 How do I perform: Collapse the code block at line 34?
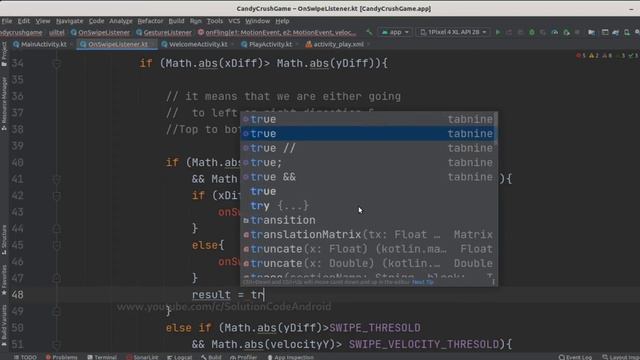tap(57, 63)
